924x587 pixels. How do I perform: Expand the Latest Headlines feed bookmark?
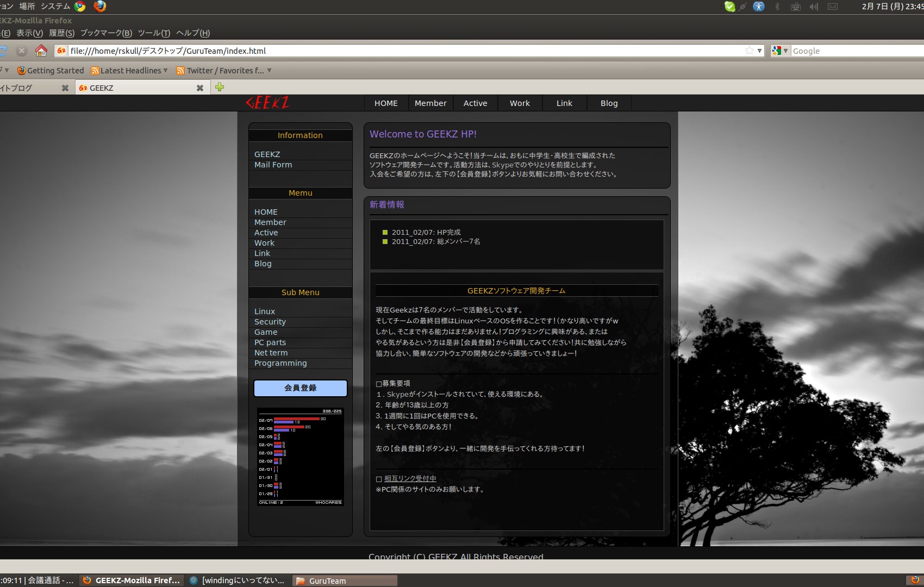click(x=129, y=71)
